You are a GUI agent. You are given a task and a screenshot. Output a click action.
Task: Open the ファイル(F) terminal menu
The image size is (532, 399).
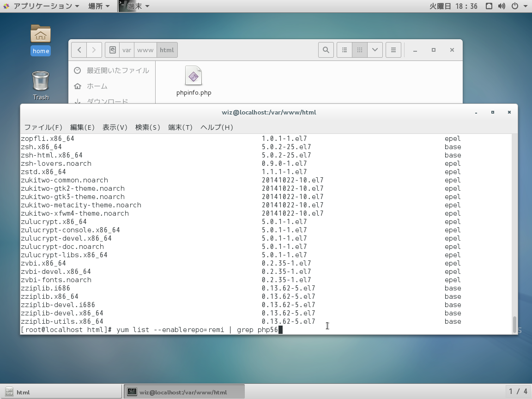pos(43,127)
